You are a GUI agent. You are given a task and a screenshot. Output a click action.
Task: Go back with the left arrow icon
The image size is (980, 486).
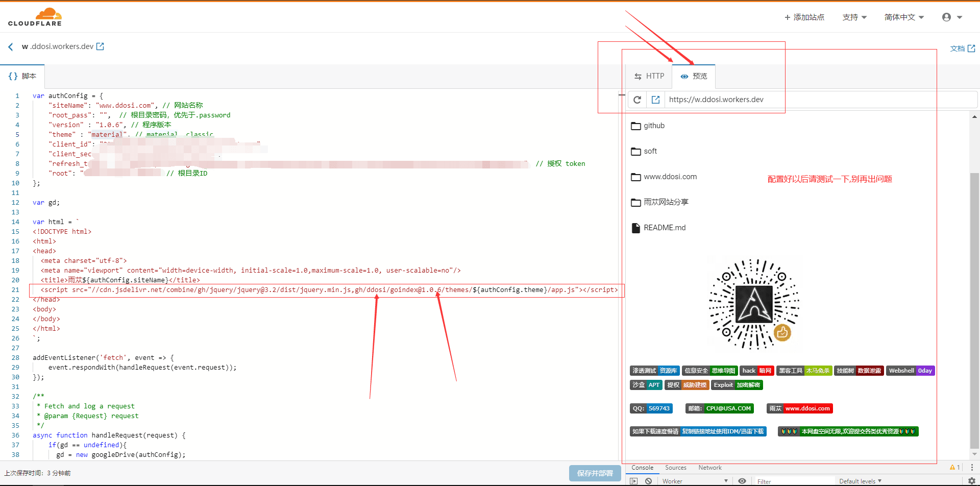pyautogui.click(x=11, y=46)
